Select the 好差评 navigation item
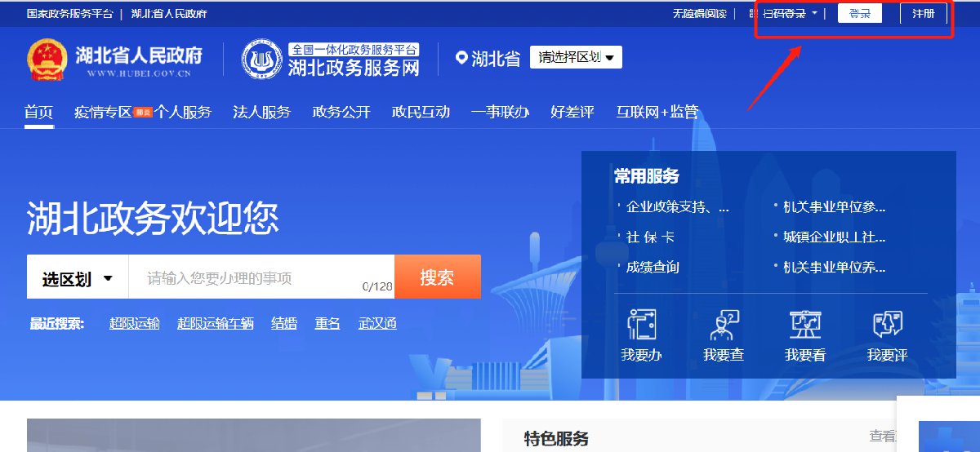Screen dimensions: 980x452 (572, 112)
